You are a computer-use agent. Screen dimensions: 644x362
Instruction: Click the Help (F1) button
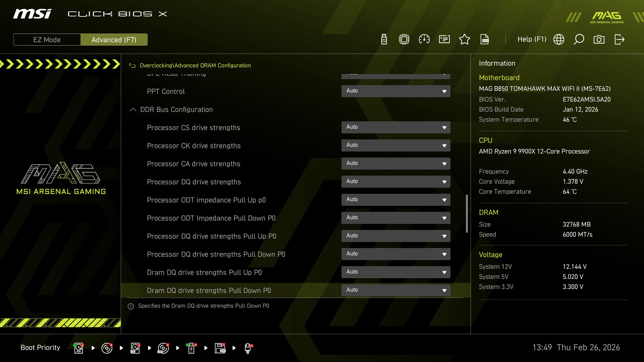click(x=532, y=39)
